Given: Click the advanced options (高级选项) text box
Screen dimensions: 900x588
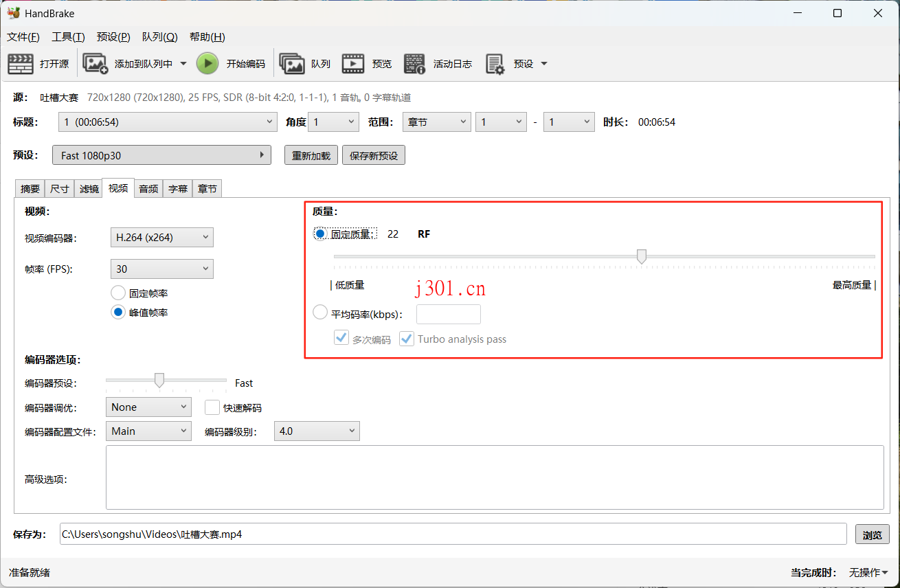Looking at the screenshot, I should coord(495,477).
